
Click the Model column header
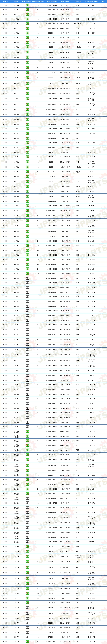coord(16,2)
